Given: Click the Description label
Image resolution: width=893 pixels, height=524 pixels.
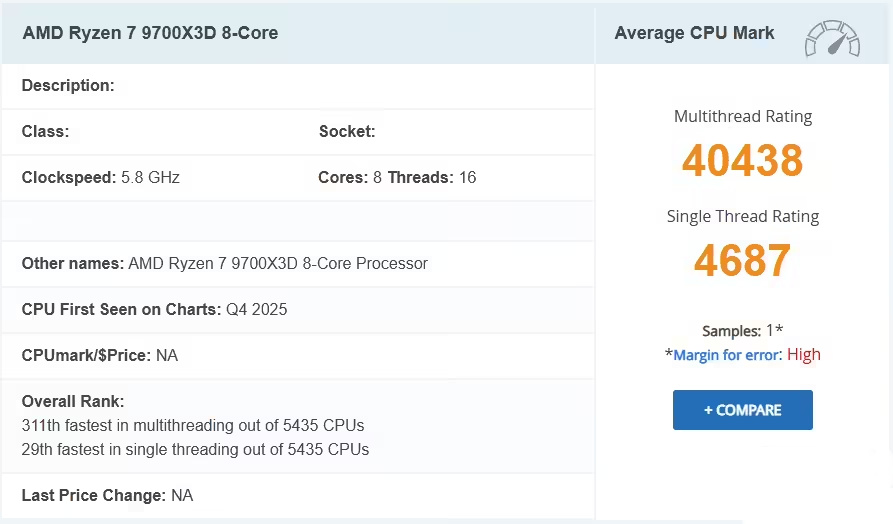Looking at the screenshot, I should (68, 86).
